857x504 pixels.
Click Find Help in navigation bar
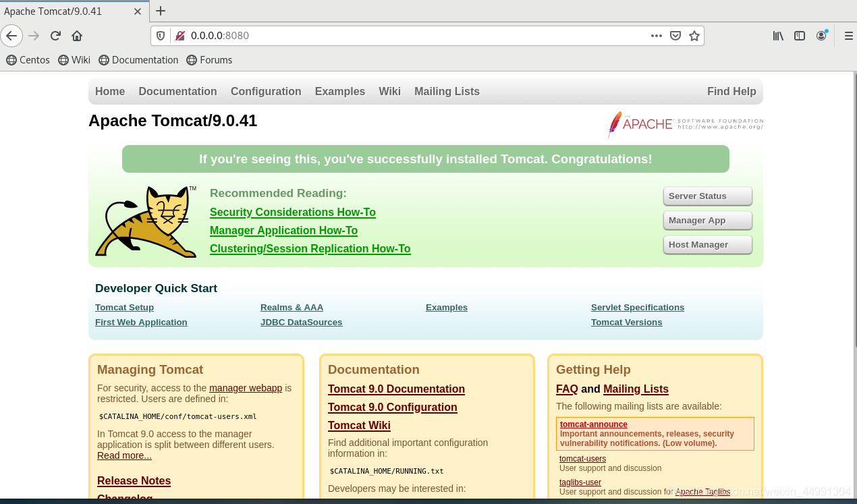[x=731, y=92]
